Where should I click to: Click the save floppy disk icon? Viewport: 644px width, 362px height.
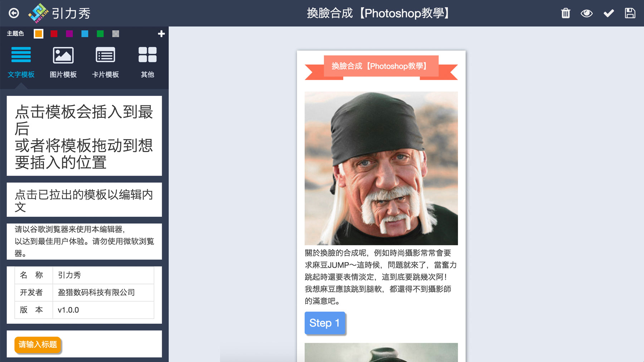[x=630, y=13]
